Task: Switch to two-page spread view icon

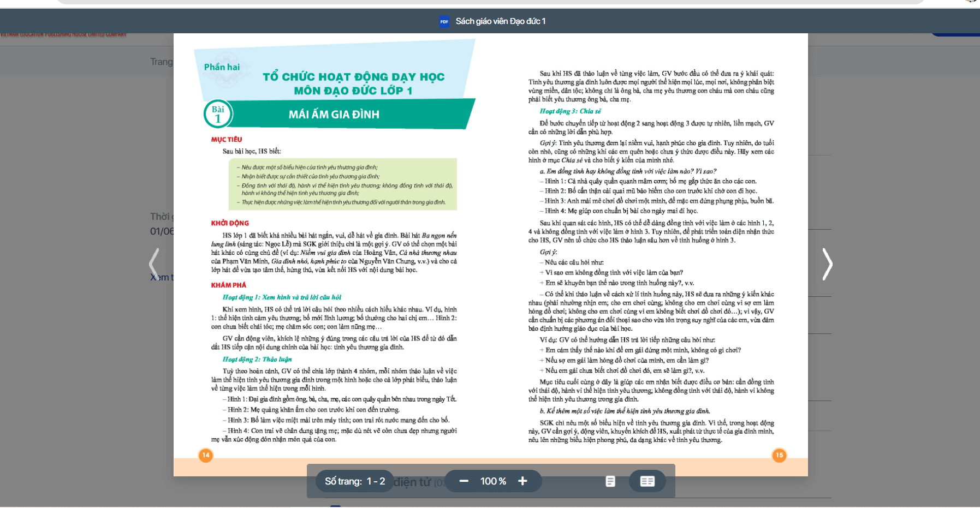Action: [647, 481]
